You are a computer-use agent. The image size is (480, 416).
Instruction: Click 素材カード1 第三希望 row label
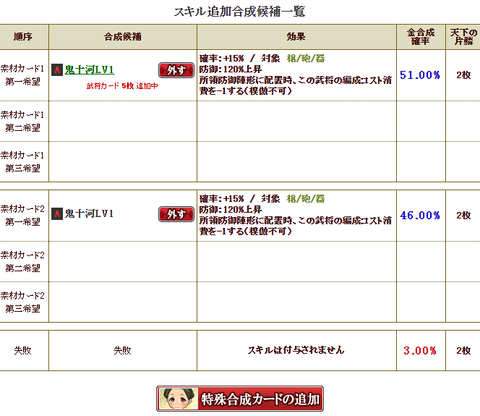pos(23,162)
